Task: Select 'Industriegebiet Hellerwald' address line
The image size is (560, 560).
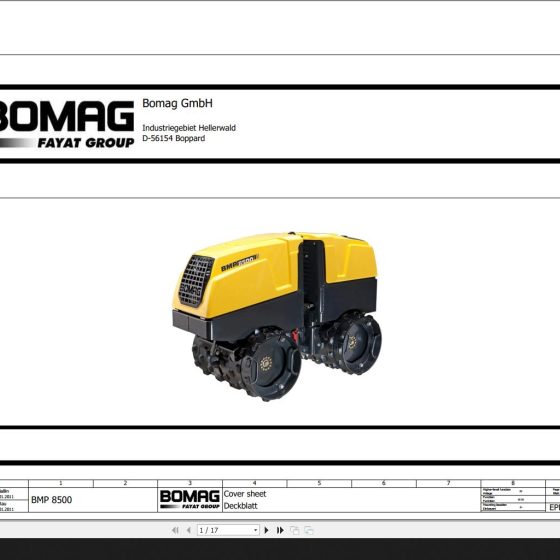Action: coord(189,128)
